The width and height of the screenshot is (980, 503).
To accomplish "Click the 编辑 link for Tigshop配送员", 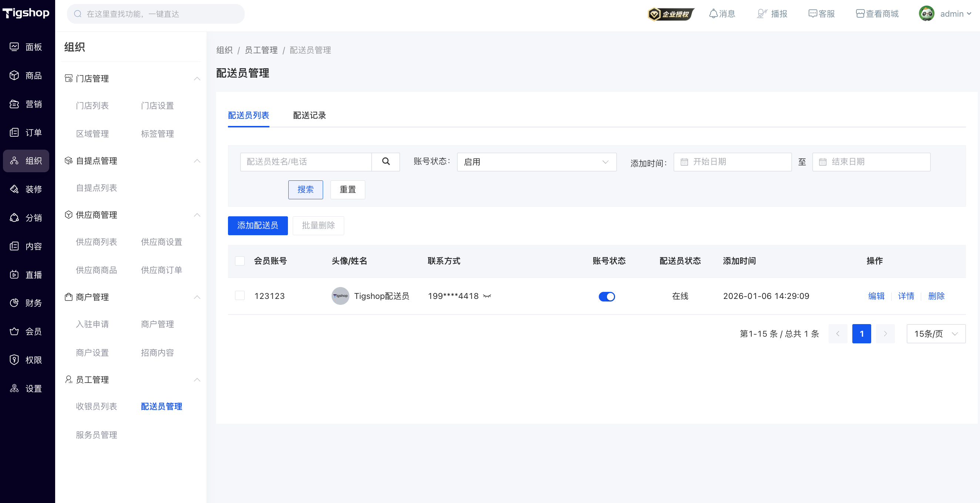I will [876, 296].
